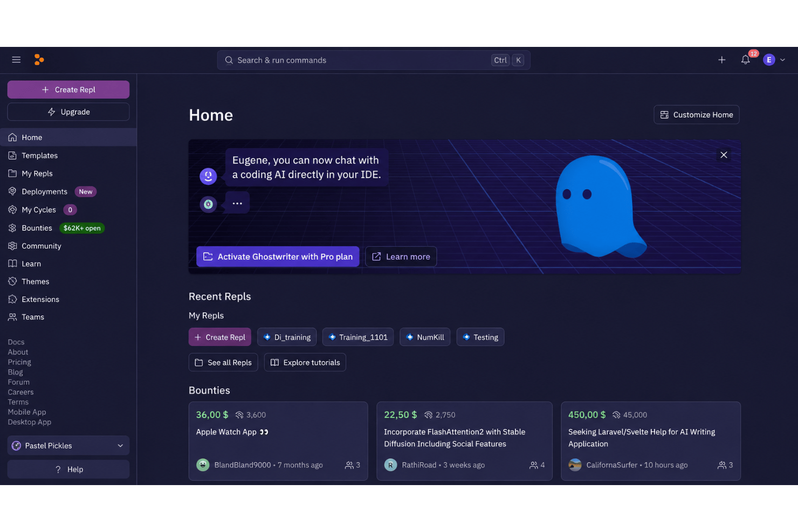Open the Testing repl
The image size is (798, 532).
480,337
